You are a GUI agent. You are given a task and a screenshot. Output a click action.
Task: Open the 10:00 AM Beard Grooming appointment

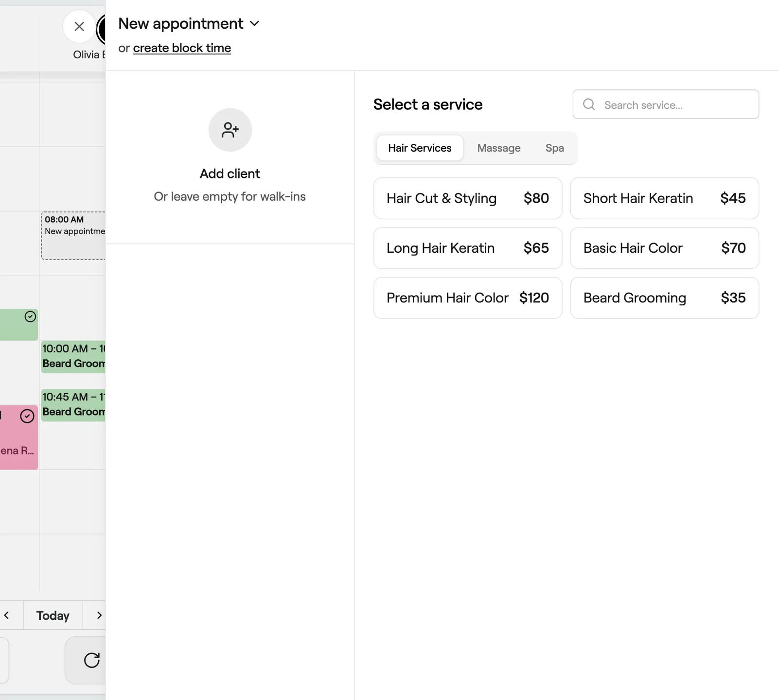coord(73,357)
